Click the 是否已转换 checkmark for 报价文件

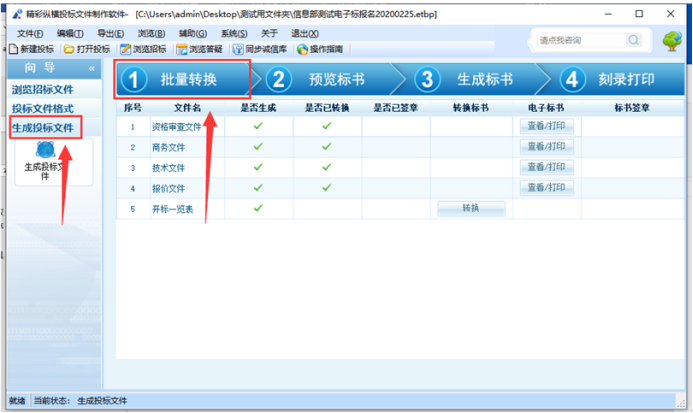point(327,187)
